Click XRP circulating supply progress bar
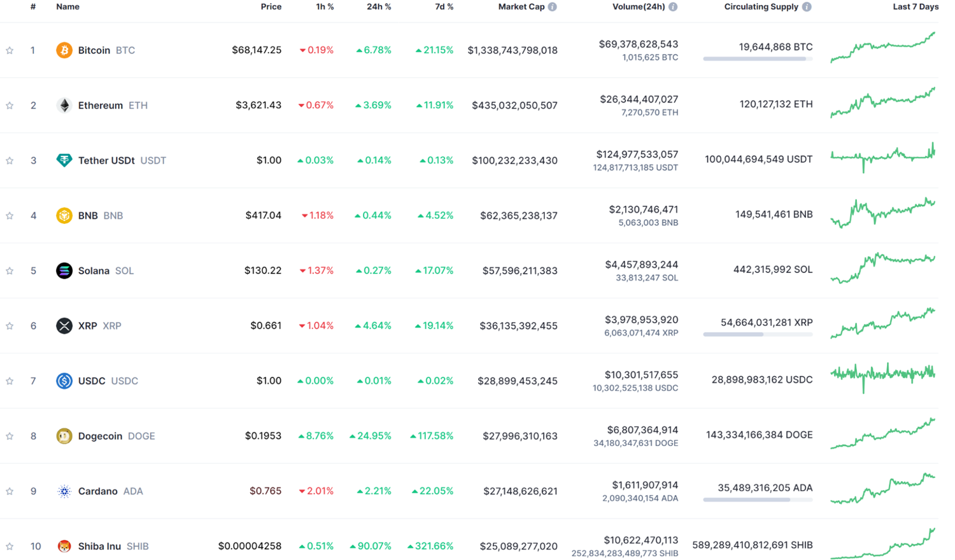The width and height of the screenshot is (955, 560). point(758,334)
